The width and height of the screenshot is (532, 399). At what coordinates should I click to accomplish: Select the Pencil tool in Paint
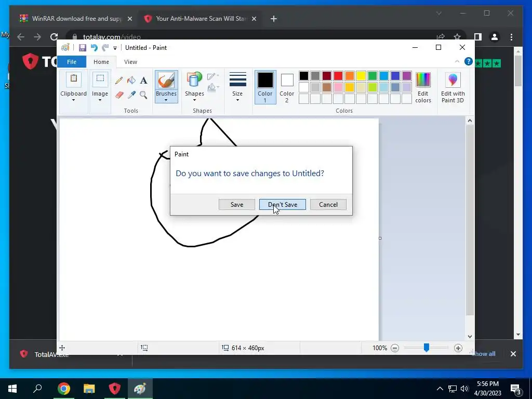119,81
